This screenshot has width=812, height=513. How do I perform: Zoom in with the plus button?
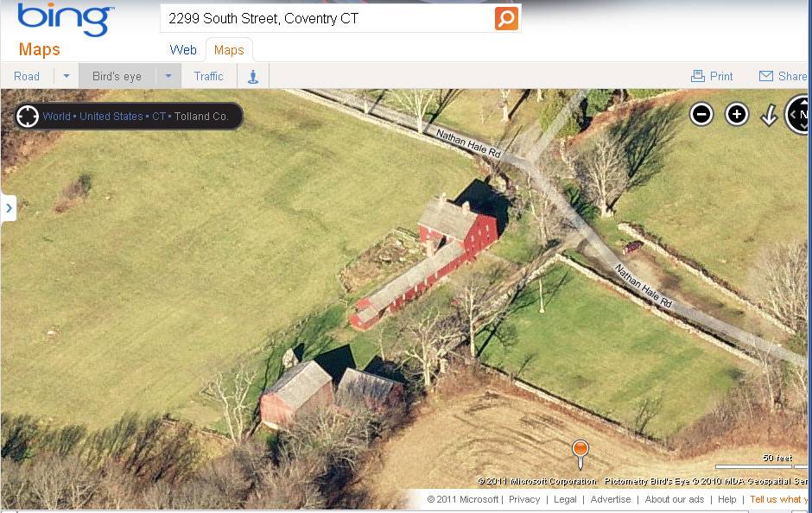click(x=736, y=114)
